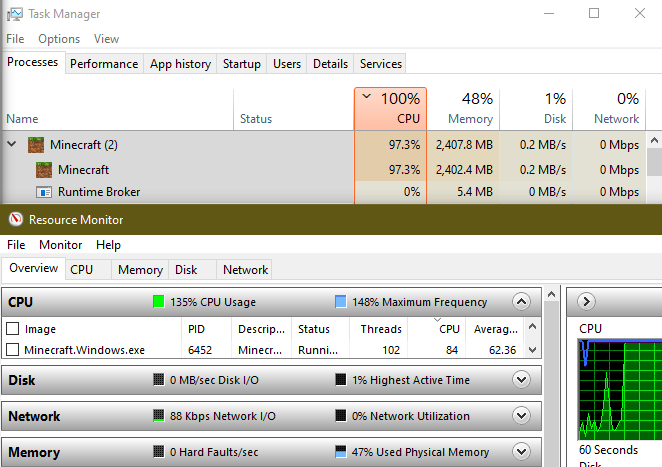Sort processes by the Network column header
Viewport: 662px width, 467px height.
coord(609,109)
